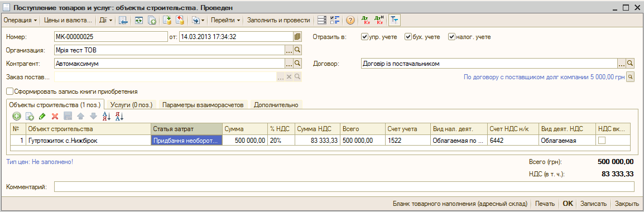Show tax entries ДтКт Н icon
The width and height of the screenshot is (644, 212).
(x=379, y=20)
